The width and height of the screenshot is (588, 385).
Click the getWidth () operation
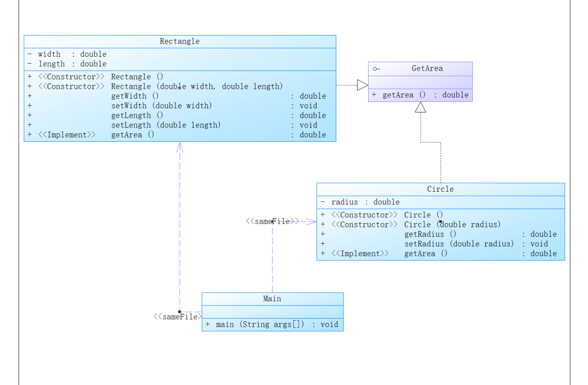(x=177, y=96)
